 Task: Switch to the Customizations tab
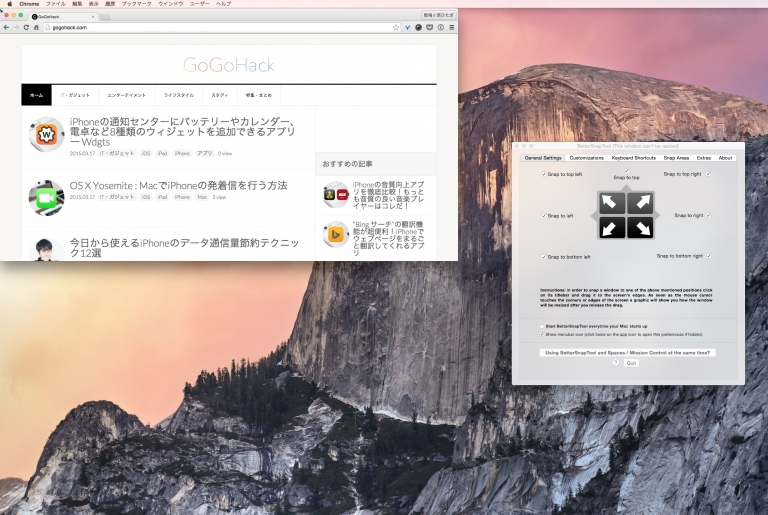pos(586,158)
